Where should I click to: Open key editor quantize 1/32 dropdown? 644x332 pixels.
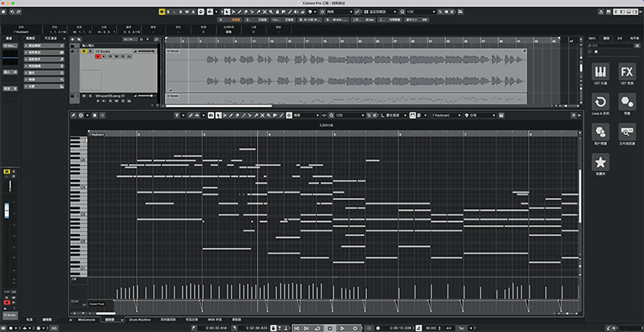(350, 115)
